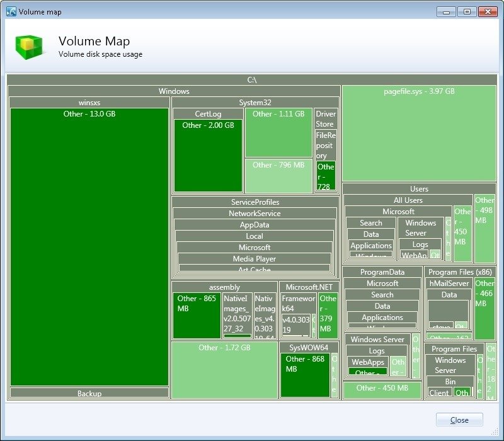504x441 pixels.
Task: Select the Backup folder header
Action: [89, 393]
